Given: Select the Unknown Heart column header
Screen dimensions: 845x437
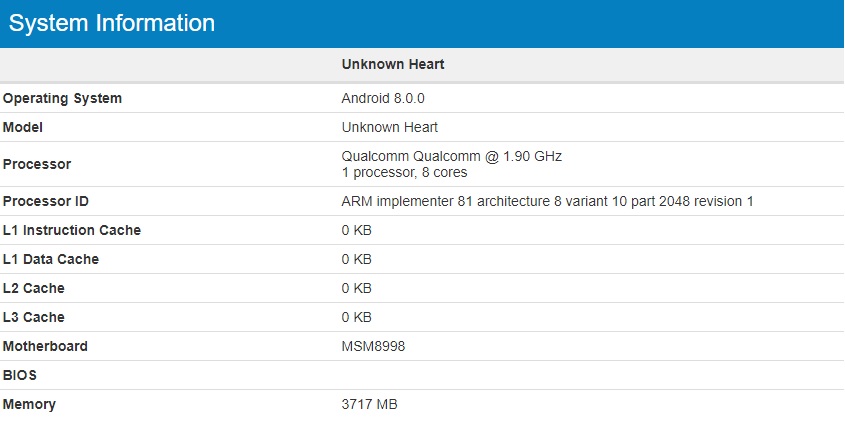Looking at the screenshot, I should [x=393, y=64].
